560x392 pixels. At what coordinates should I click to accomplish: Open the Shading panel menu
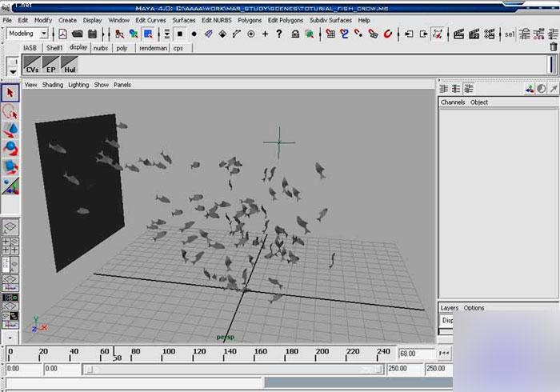coord(52,85)
